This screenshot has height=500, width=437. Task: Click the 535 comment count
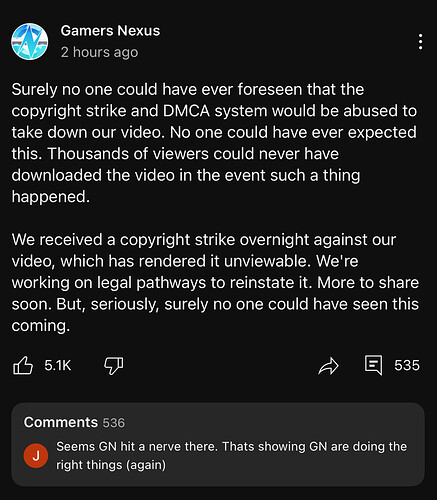[x=407, y=365]
